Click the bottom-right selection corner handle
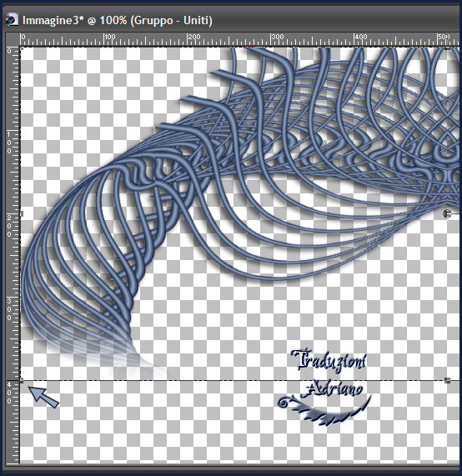 447,380
